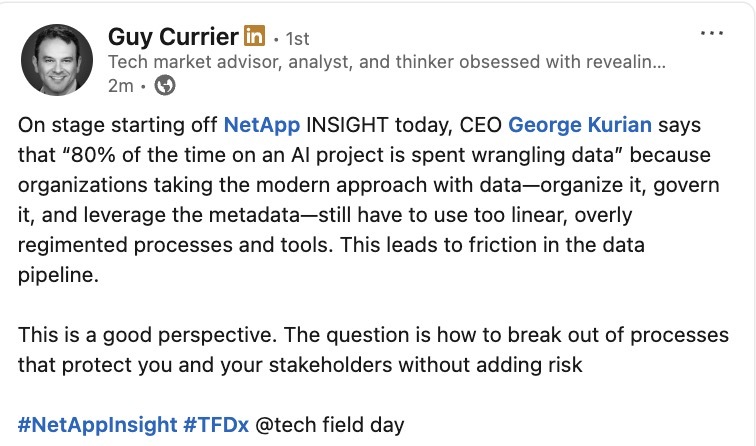Screen dimensions: 756x446
Task: Click the globe public visibility icon
Action: (165, 85)
